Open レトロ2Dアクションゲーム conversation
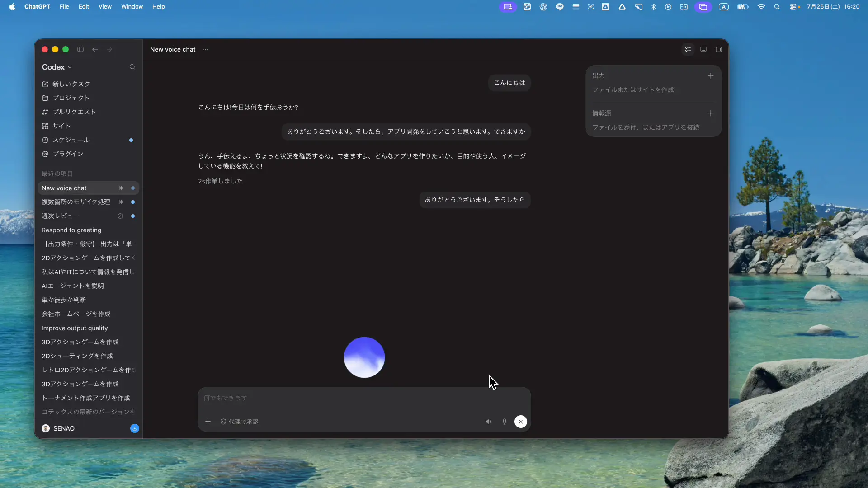The image size is (868, 488). (89, 370)
